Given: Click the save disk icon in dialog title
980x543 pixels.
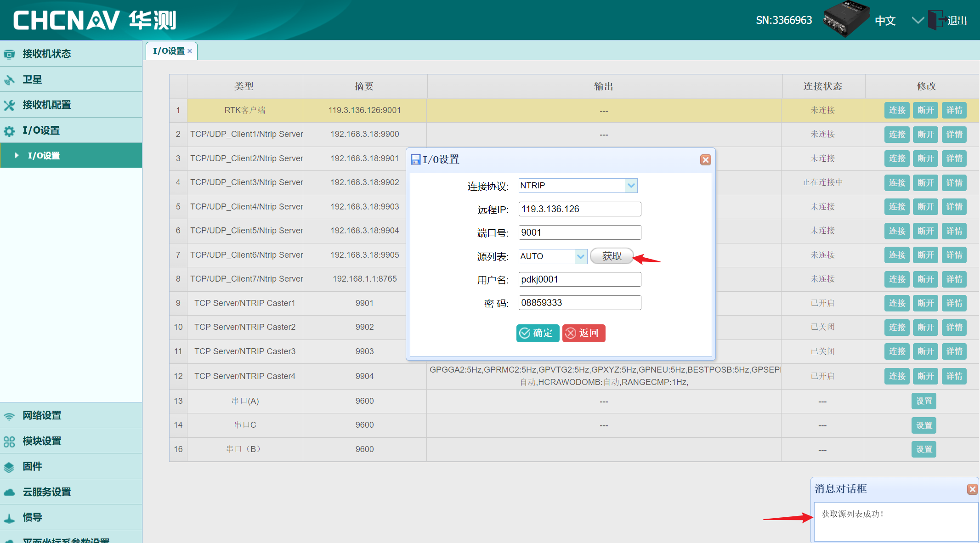Looking at the screenshot, I should 415,159.
